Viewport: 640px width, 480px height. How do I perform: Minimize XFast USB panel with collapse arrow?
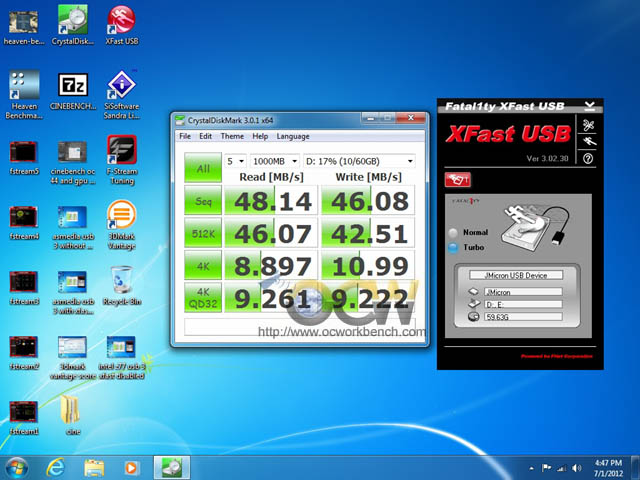pyautogui.click(x=589, y=106)
